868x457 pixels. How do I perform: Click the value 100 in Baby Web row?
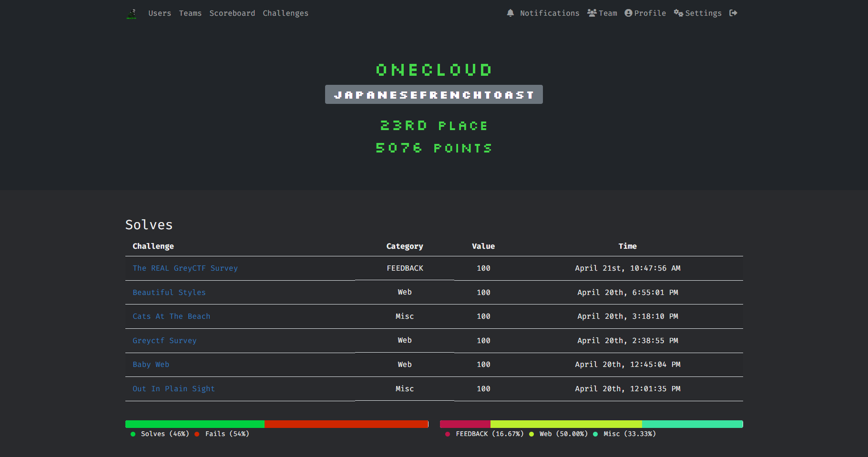pos(483,365)
